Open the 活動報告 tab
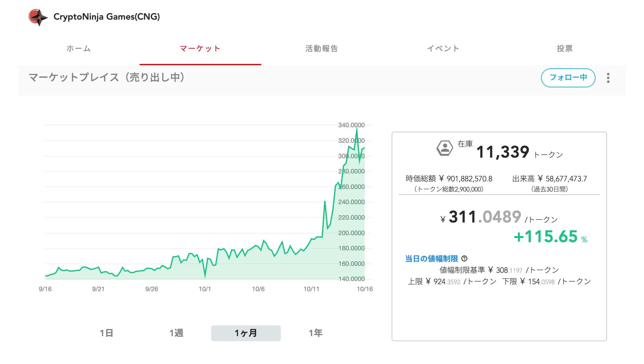Image resolution: width=644 pixels, height=364 pixels. tap(322, 48)
